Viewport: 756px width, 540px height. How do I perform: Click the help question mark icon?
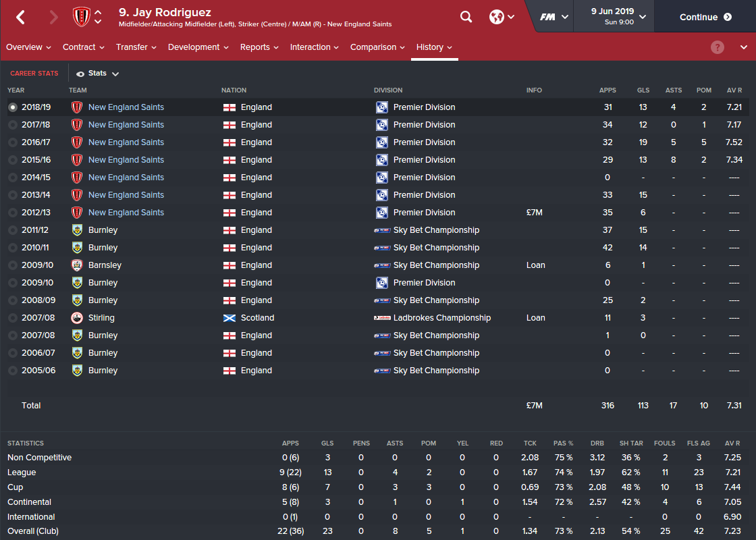tap(718, 47)
